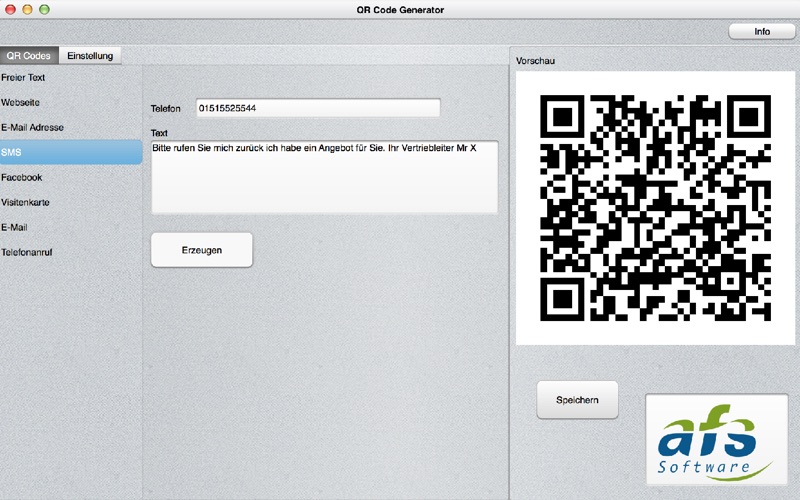This screenshot has width=800, height=500.
Task: Open the Info button
Action: 762,32
